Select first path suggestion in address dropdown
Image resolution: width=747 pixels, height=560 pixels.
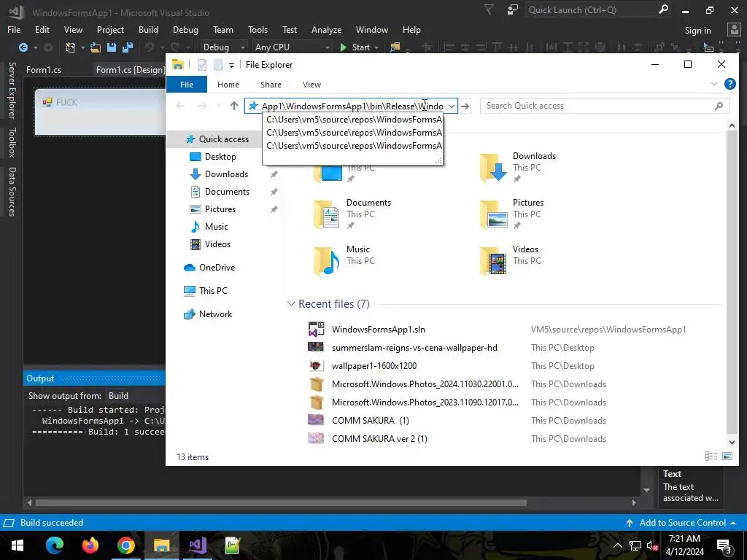[x=352, y=120]
